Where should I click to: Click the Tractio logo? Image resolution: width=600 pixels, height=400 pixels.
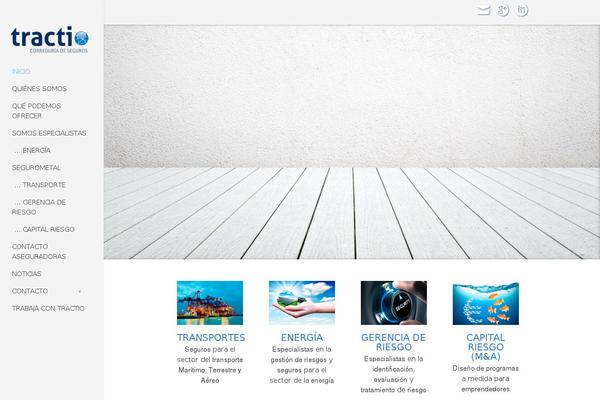(50, 40)
